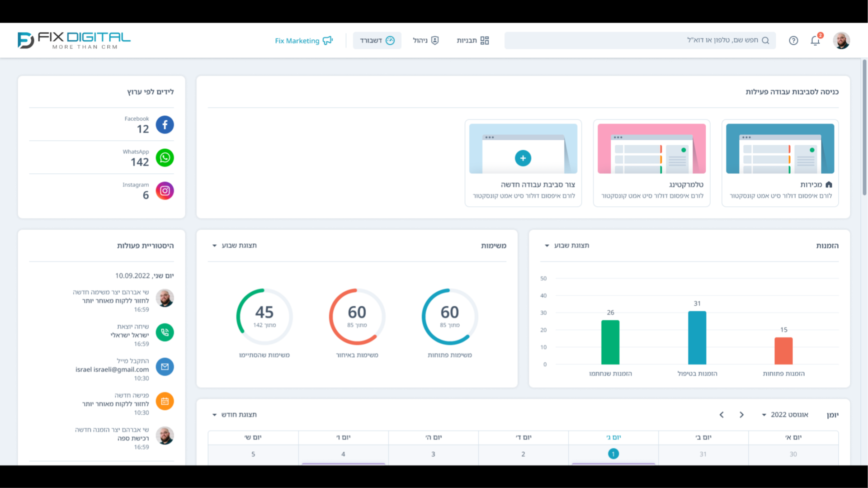
Task: Click the search field for name or phone
Action: pyautogui.click(x=640, y=40)
